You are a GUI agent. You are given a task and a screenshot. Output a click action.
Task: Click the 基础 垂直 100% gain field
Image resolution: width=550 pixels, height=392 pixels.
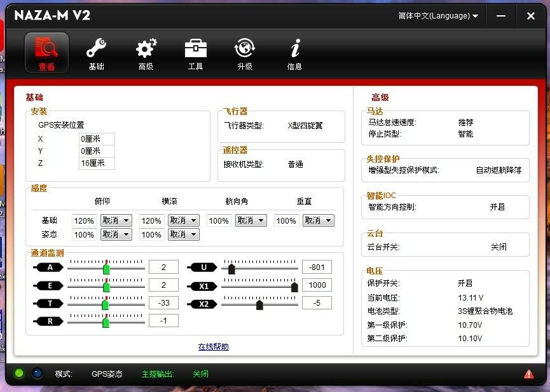click(286, 221)
